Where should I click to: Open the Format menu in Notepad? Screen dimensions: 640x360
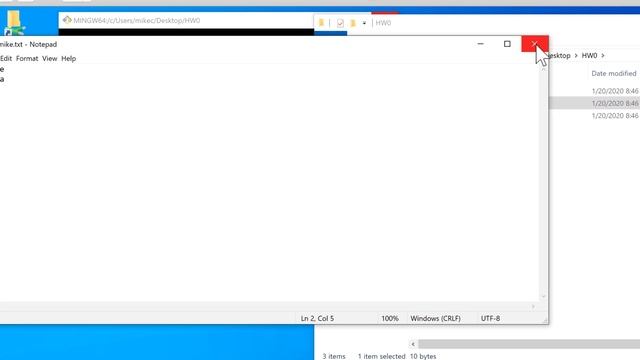pos(27,58)
